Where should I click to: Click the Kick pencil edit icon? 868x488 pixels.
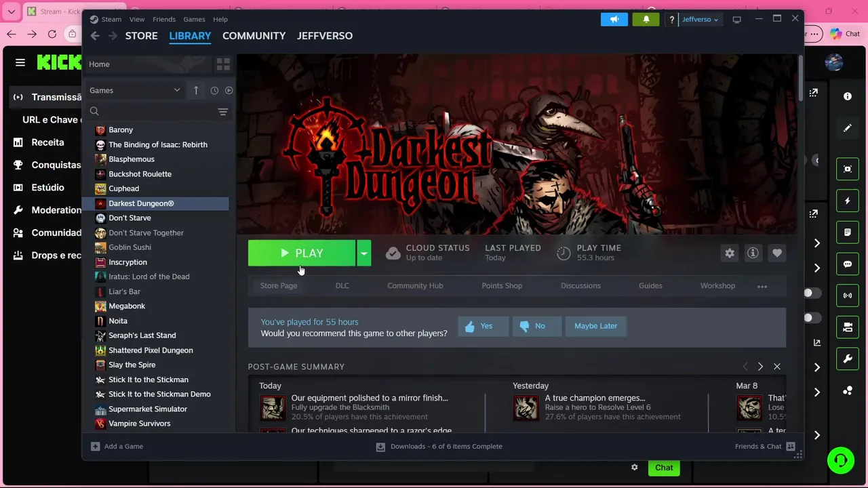coord(848,127)
